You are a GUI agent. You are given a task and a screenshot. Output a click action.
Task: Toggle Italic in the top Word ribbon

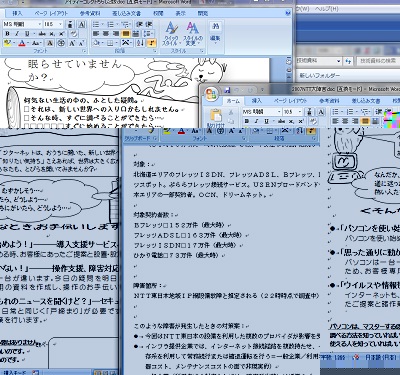17,34
